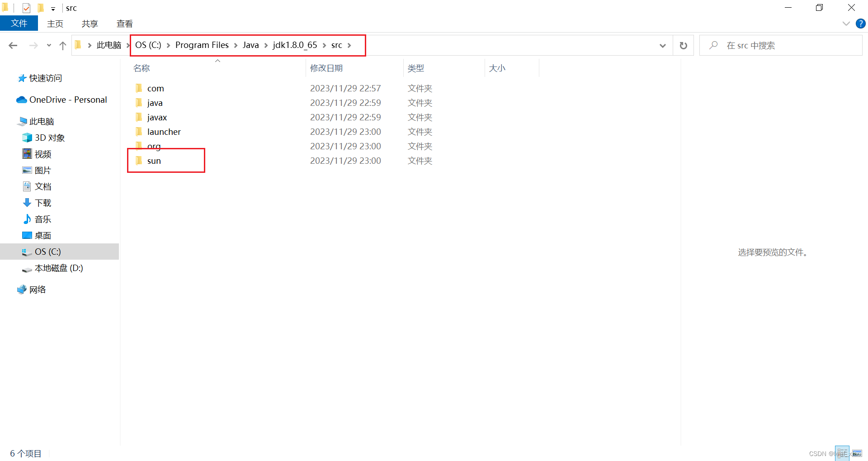
Task: Open the 图片 sidebar folder
Action: [x=43, y=171]
